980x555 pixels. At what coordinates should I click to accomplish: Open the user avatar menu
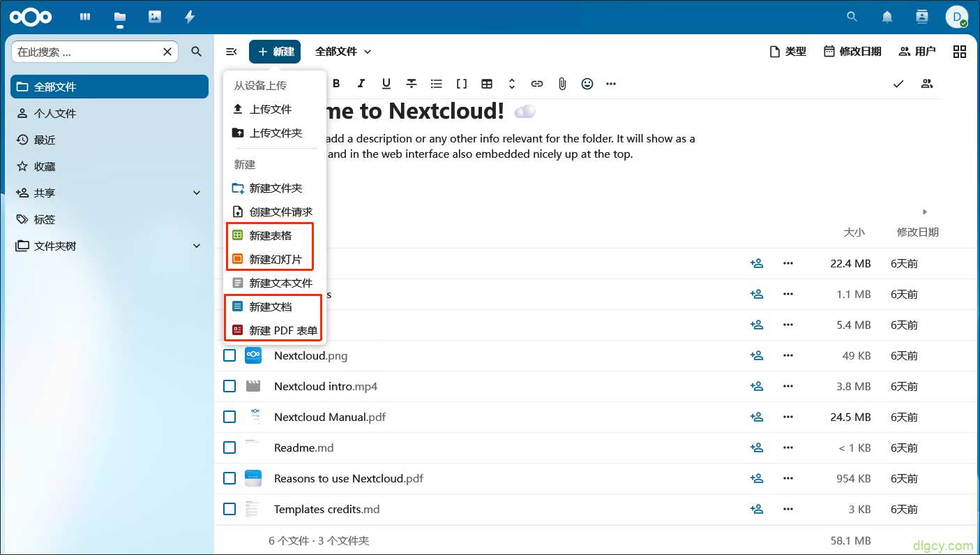956,17
